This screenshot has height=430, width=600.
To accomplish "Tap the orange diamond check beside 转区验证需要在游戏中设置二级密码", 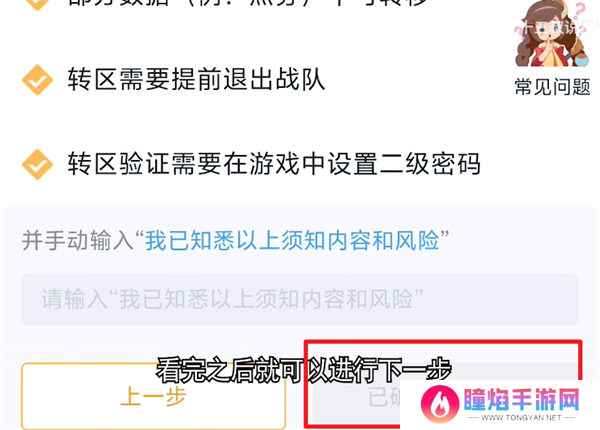I will coord(37,164).
